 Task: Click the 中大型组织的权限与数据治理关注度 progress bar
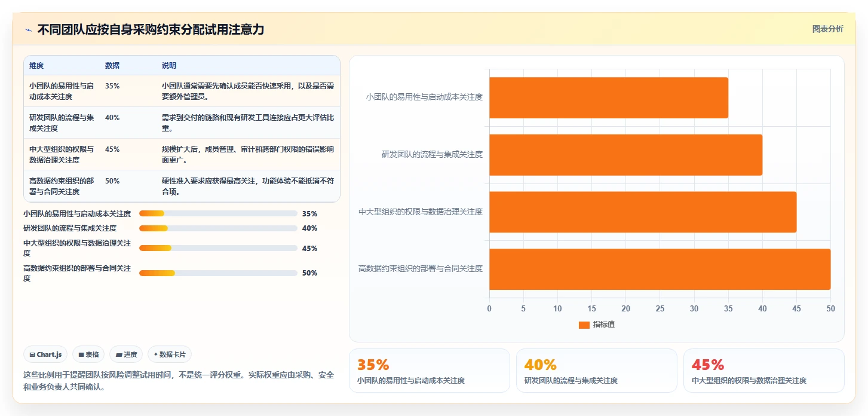pos(218,248)
